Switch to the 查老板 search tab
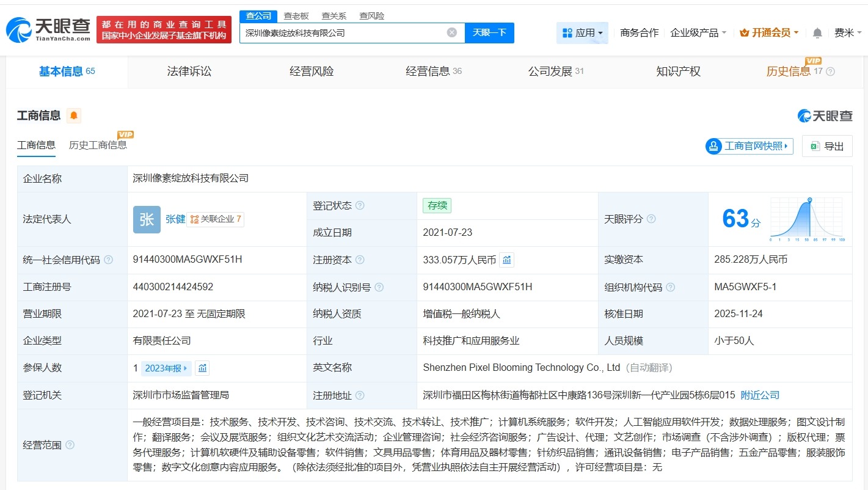 [296, 15]
